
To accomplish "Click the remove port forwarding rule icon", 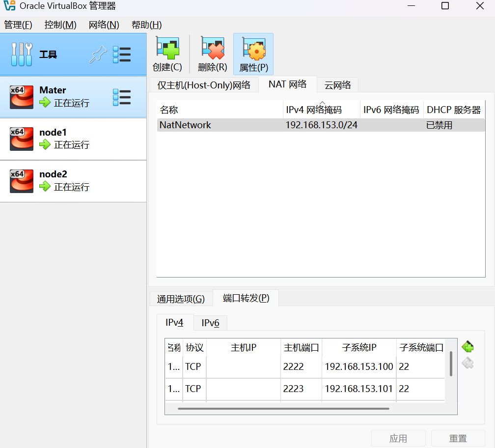I will click(x=467, y=363).
